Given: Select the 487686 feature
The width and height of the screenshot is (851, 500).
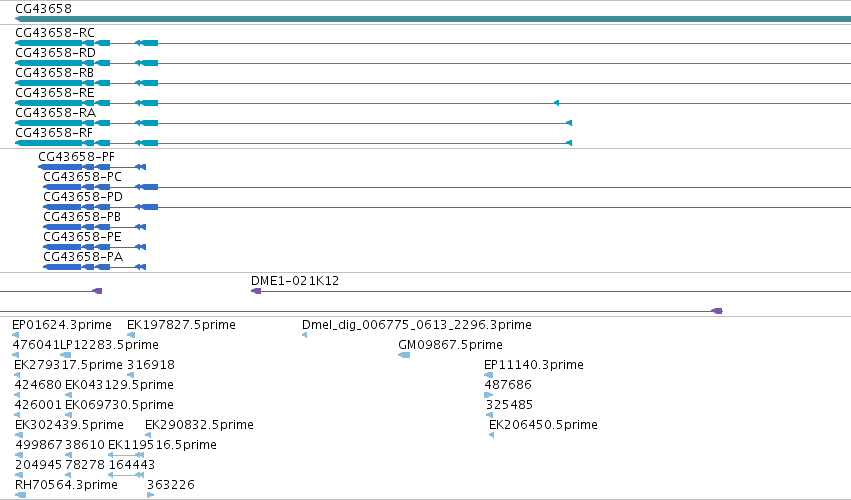Looking at the screenshot, I should coord(508,385).
